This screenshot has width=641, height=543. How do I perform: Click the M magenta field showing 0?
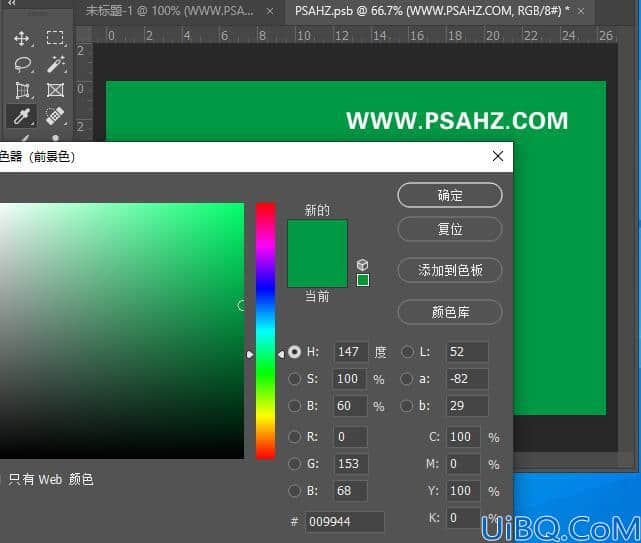tap(464, 464)
